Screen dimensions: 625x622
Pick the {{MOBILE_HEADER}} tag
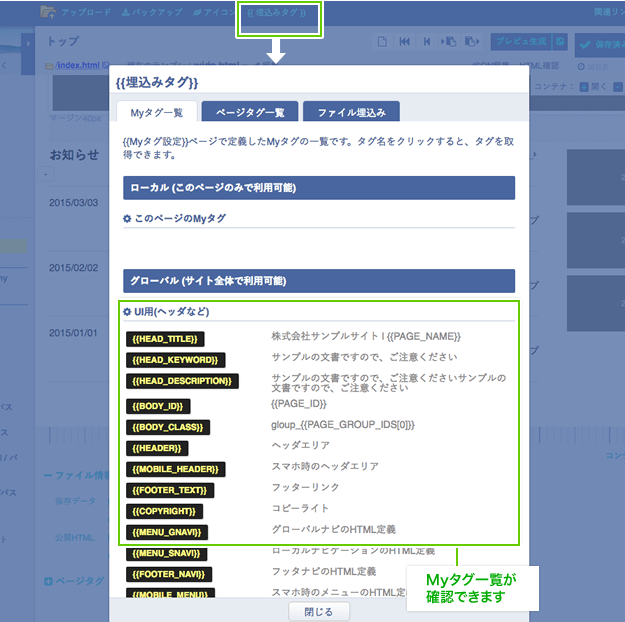(176, 469)
